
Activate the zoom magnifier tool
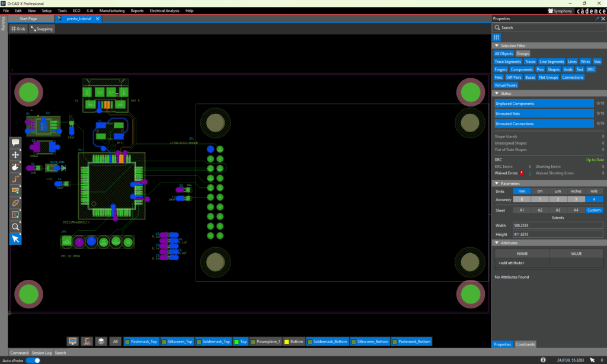tap(16, 226)
